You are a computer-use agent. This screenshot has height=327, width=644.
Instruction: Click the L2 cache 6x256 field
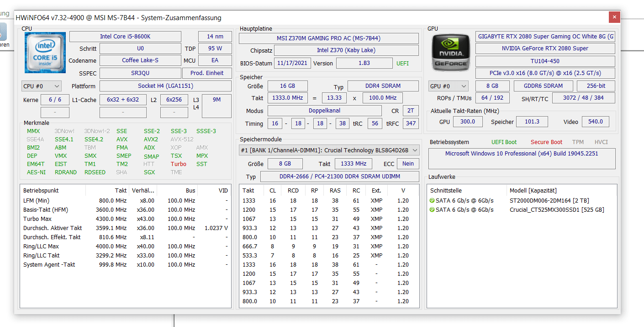pyautogui.click(x=174, y=100)
